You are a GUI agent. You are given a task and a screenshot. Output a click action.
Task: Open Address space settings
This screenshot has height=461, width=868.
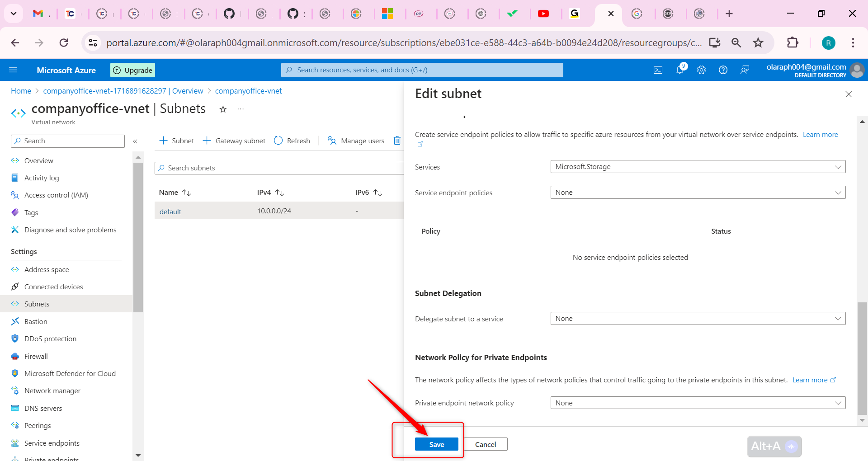(x=47, y=269)
